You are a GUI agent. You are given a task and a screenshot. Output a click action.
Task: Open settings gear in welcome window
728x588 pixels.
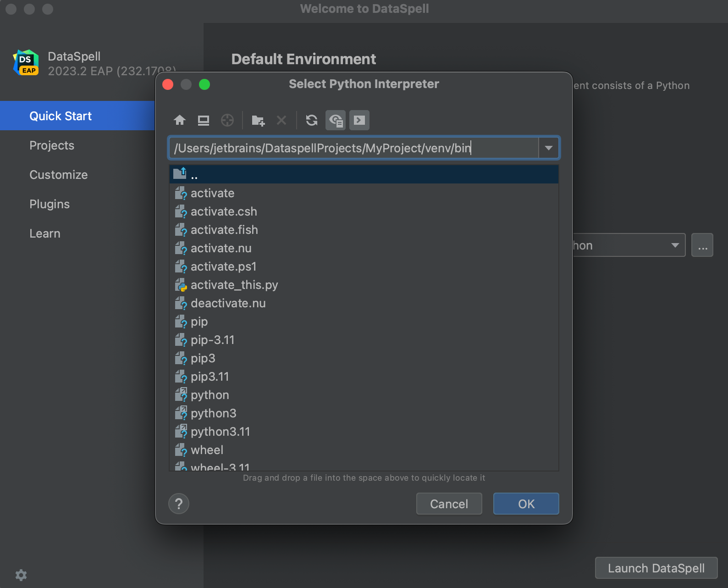pos(21,575)
